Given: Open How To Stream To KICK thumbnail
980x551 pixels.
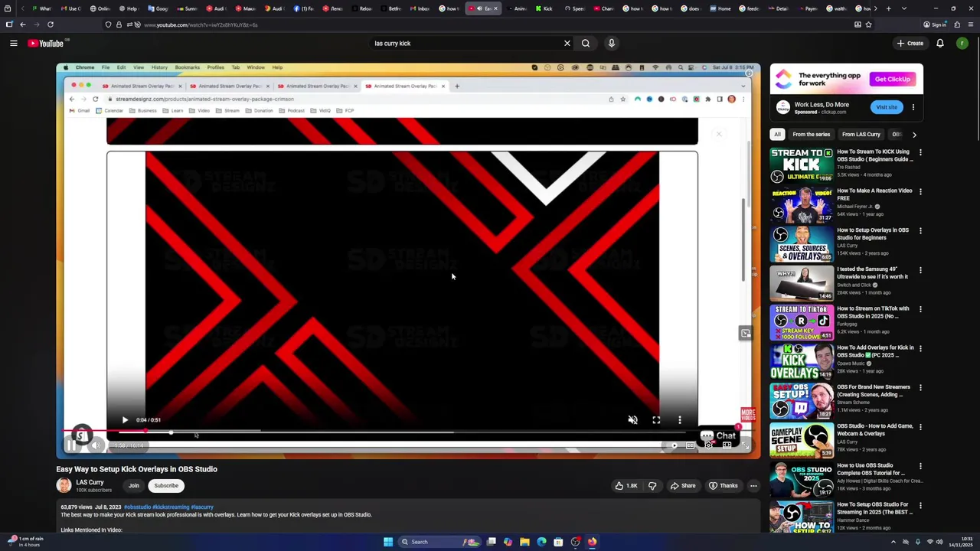Looking at the screenshot, I should (x=802, y=166).
